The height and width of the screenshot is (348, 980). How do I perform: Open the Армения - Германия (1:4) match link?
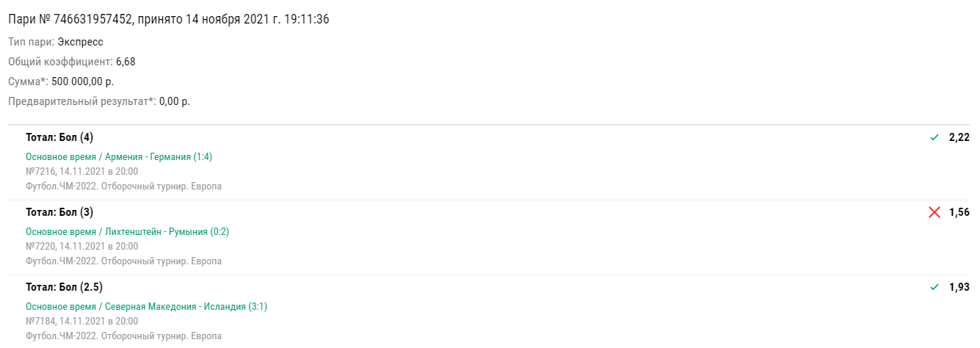click(x=119, y=156)
